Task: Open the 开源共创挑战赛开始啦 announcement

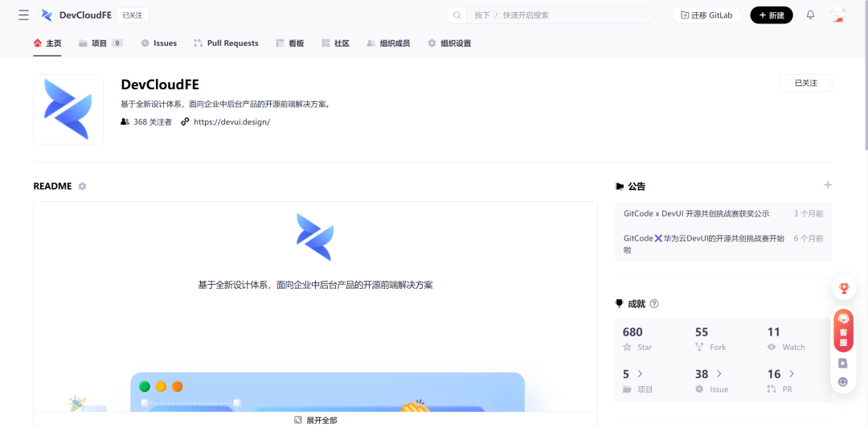Action: point(703,244)
